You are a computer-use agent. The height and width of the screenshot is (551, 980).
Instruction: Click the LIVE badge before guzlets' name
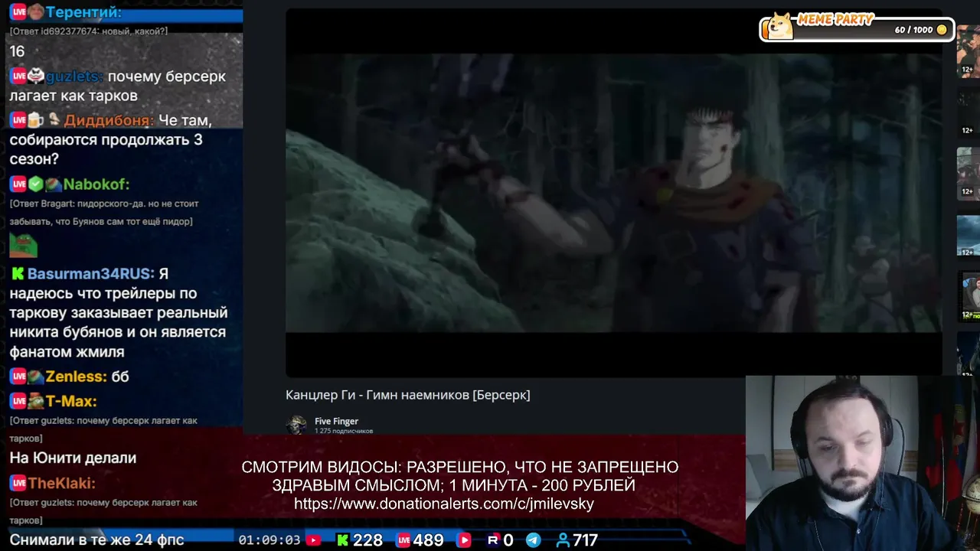point(18,76)
